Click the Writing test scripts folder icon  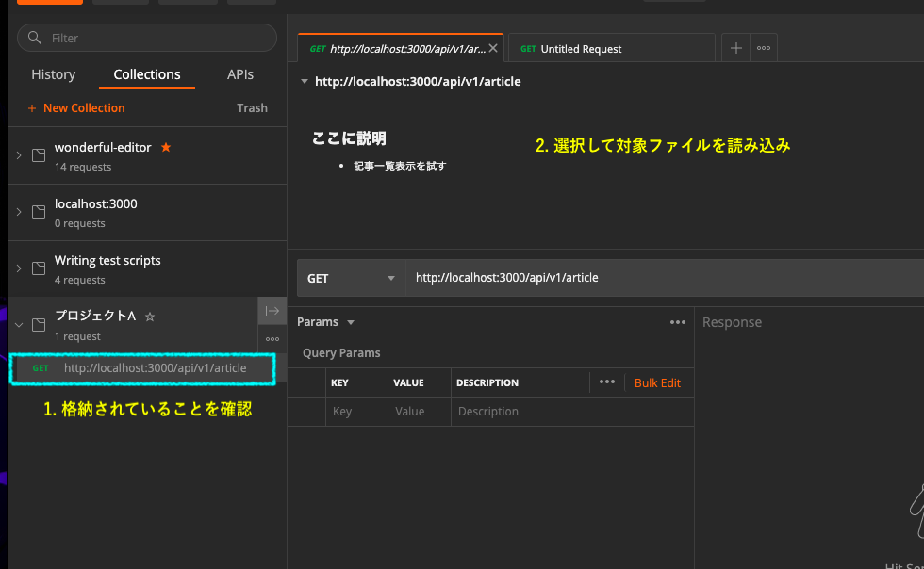pyautogui.click(x=39, y=268)
